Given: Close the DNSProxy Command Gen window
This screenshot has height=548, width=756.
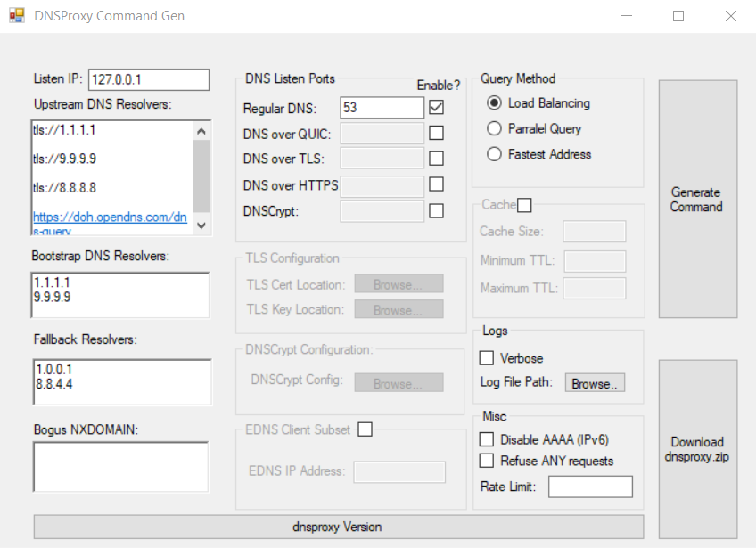Looking at the screenshot, I should coord(731,16).
